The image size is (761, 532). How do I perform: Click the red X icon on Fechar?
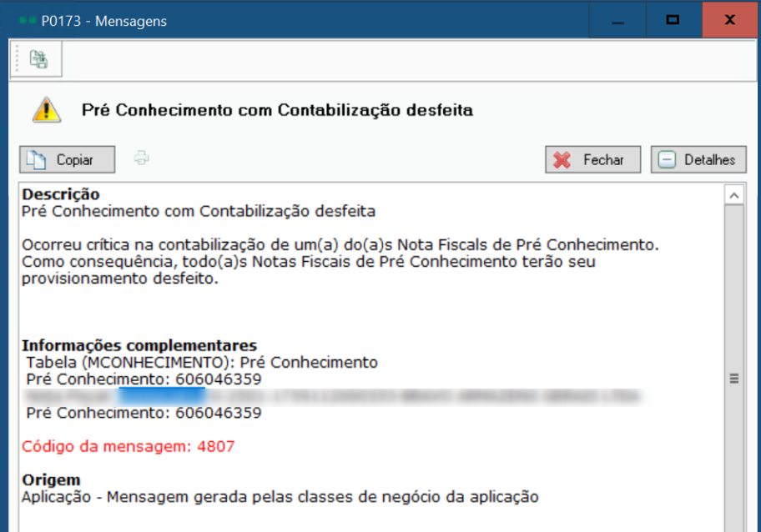(562, 160)
